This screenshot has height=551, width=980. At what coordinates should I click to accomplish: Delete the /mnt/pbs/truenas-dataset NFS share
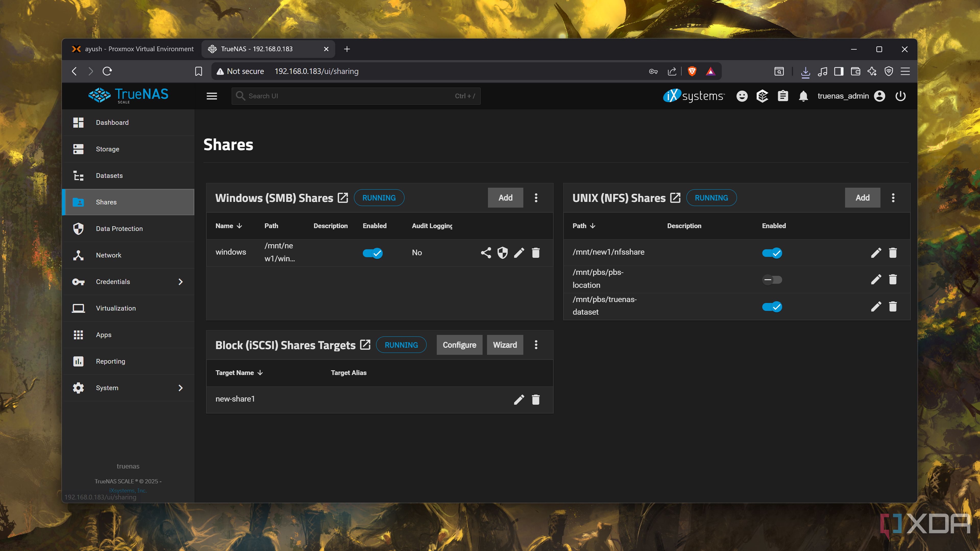(x=893, y=306)
